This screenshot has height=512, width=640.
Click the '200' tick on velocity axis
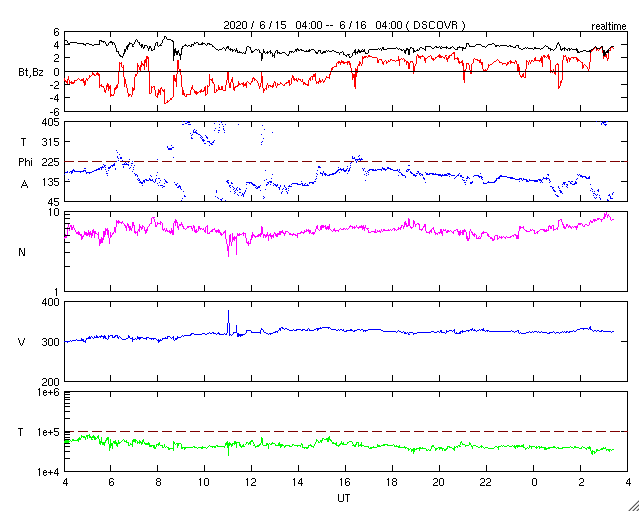[52, 382]
